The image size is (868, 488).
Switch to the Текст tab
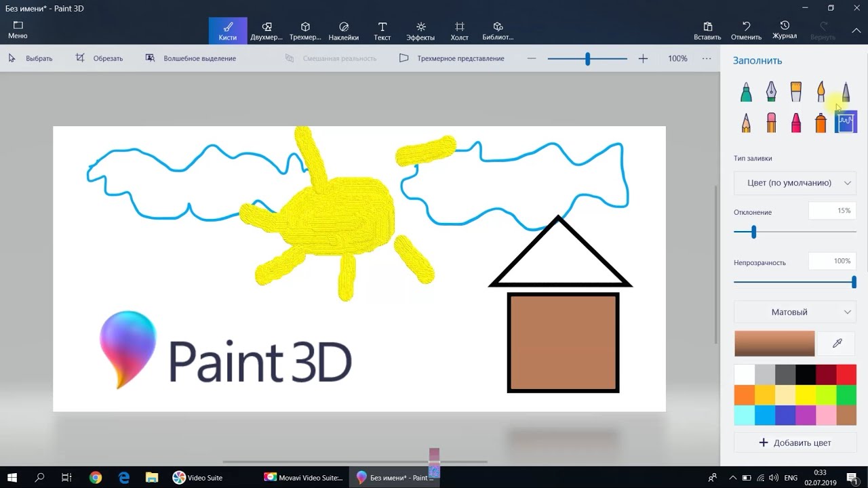coord(382,30)
